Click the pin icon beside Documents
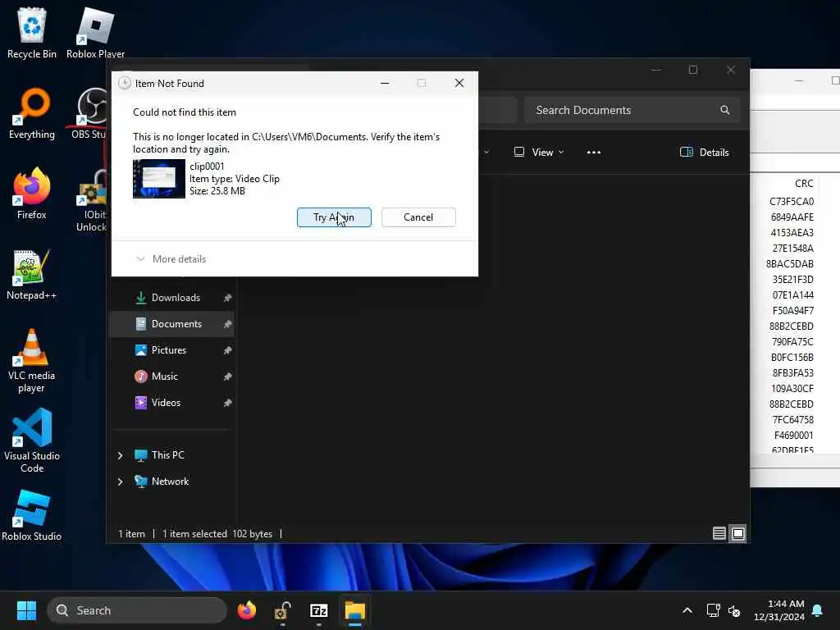This screenshot has width=840, height=630. point(227,324)
